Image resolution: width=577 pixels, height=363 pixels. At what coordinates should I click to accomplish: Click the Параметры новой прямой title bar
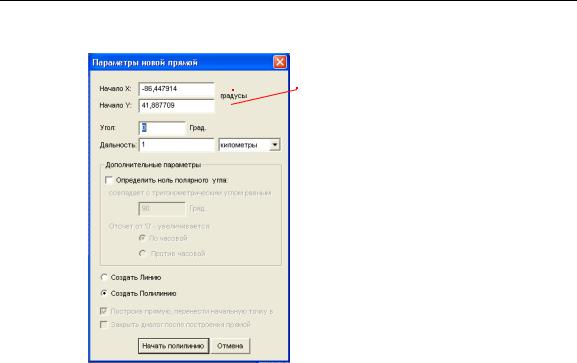coord(189,62)
